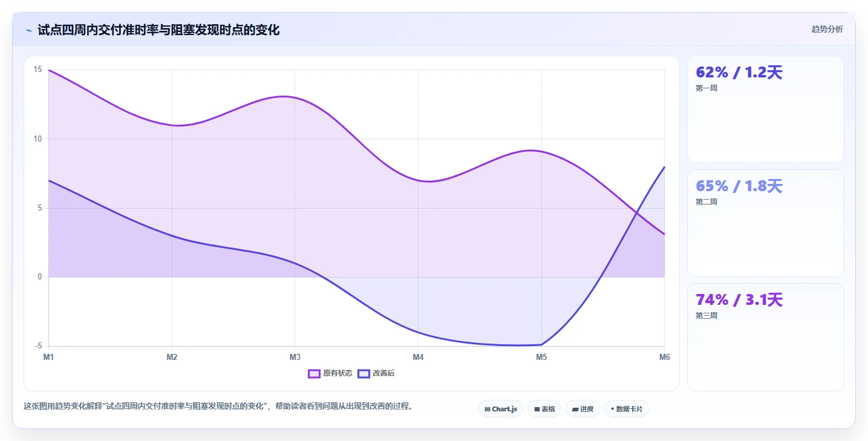Screen dimensions: 868x441
Task: Click the description sentence below the chart
Action: coord(220,407)
